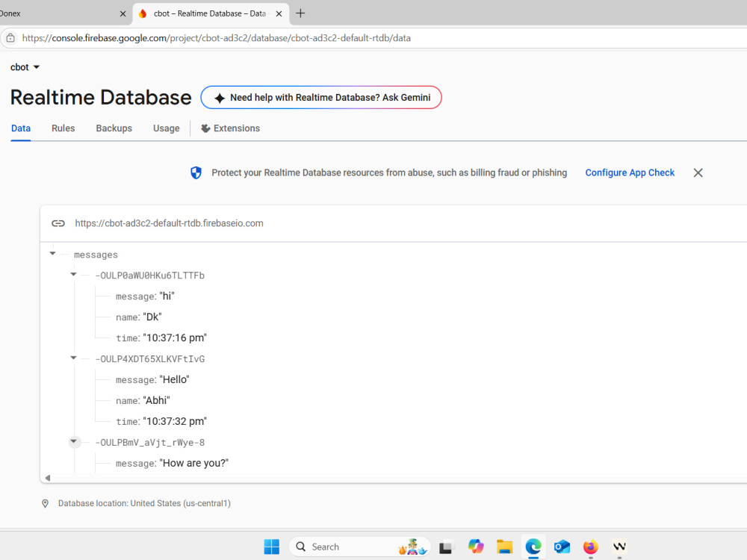Image resolution: width=747 pixels, height=560 pixels.
Task: Select key -OULPBmV_aVjt_rWye-8
Action: click(x=150, y=443)
